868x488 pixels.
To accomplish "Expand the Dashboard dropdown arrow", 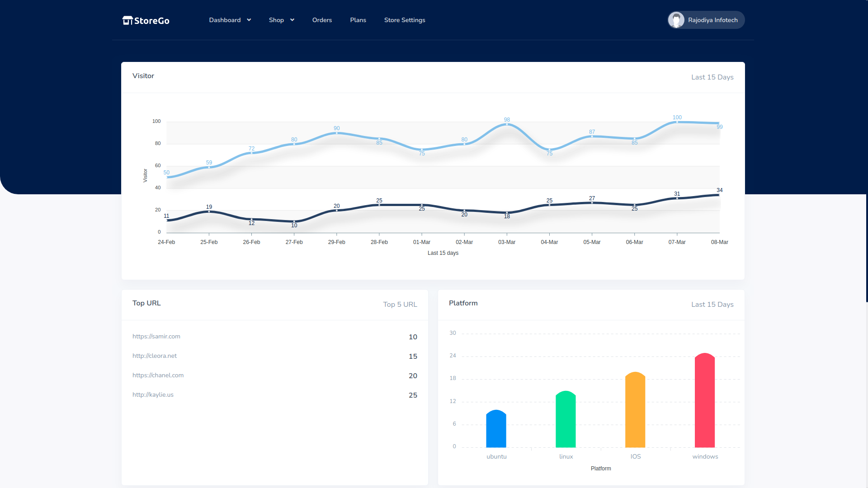I will 249,20.
